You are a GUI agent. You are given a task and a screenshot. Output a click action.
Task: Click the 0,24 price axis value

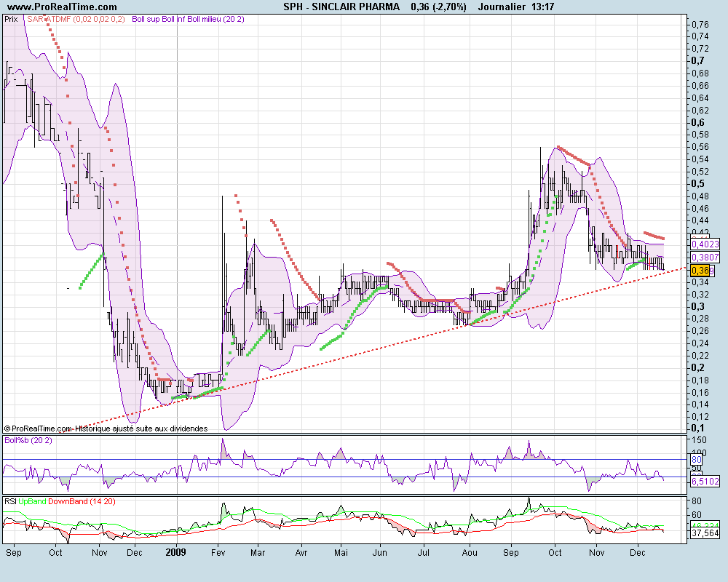click(700, 343)
